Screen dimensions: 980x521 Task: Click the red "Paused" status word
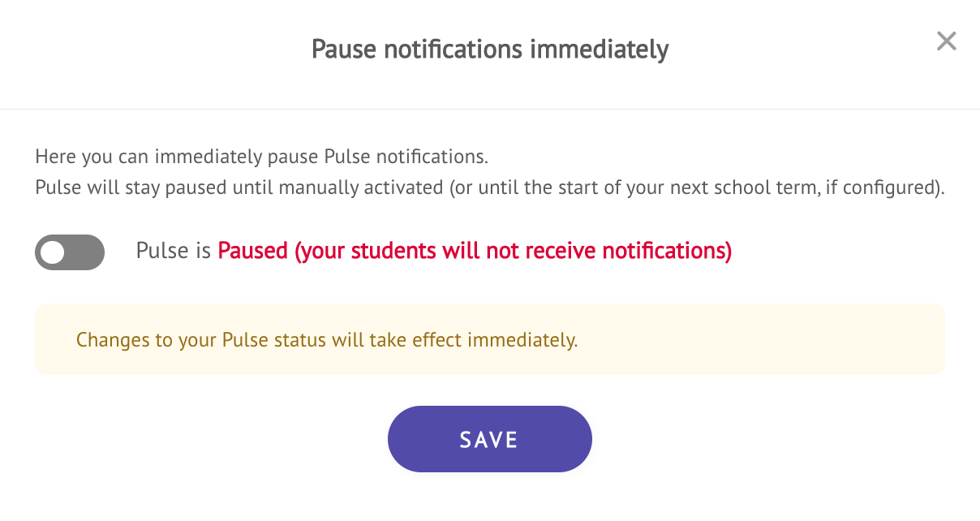[253, 251]
